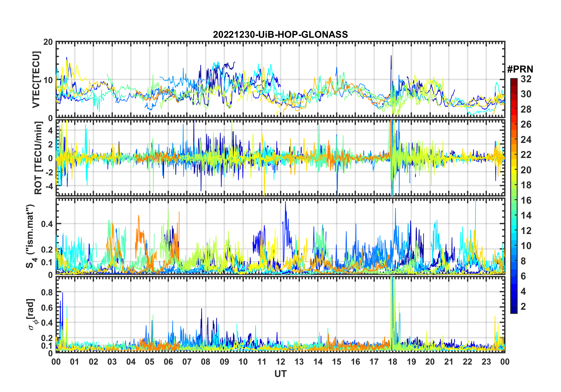Click the colorbar tick label 20
Image resolution: width=561 pixels, height=392 pixels.
click(526, 170)
